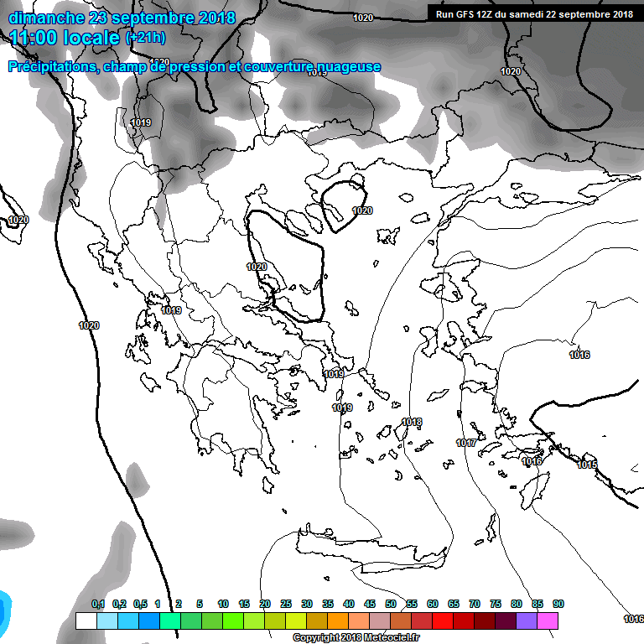Click the '1015' isobar label
644x644 pixels.
coord(587,465)
